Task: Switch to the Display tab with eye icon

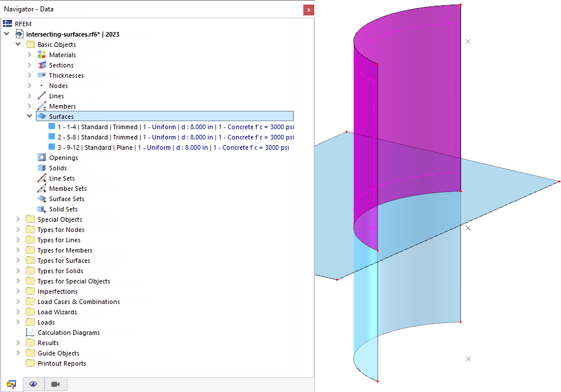Action: 33,384
